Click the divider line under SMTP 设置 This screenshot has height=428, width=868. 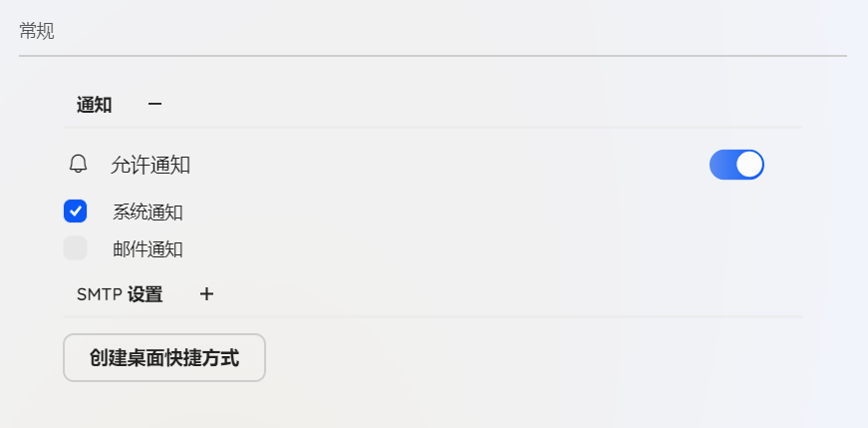coord(433,317)
